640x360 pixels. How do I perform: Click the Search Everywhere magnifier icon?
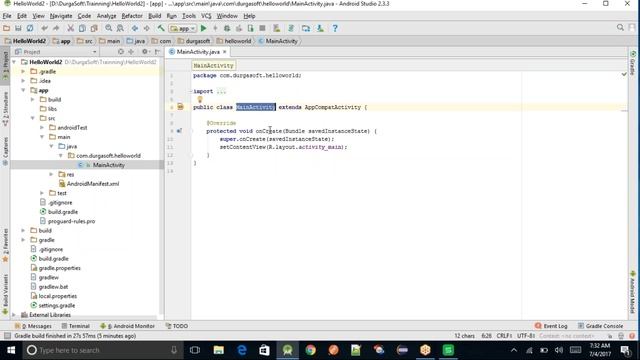[x=620, y=27]
